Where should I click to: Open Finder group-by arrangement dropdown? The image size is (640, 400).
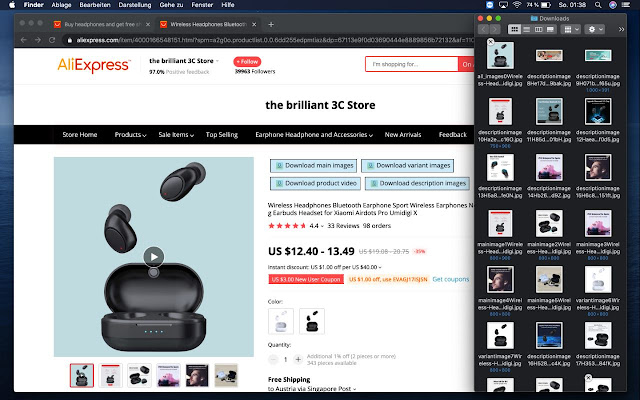point(568,29)
